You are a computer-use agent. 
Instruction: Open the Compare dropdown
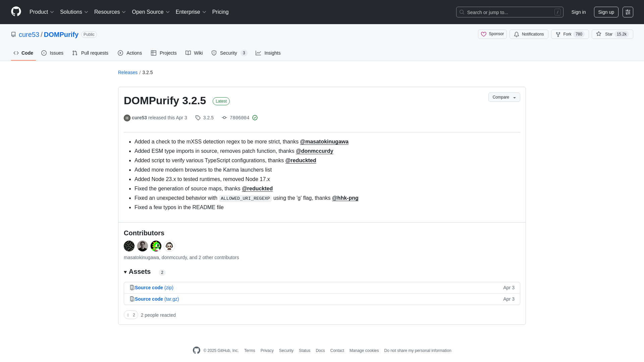click(x=504, y=97)
